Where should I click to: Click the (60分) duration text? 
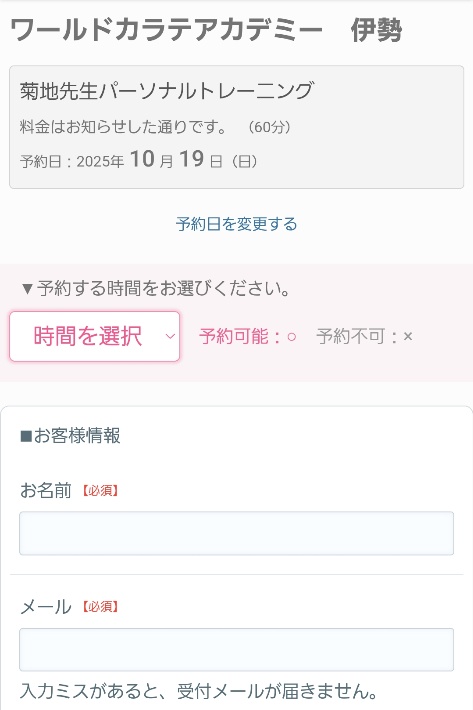click(x=269, y=127)
